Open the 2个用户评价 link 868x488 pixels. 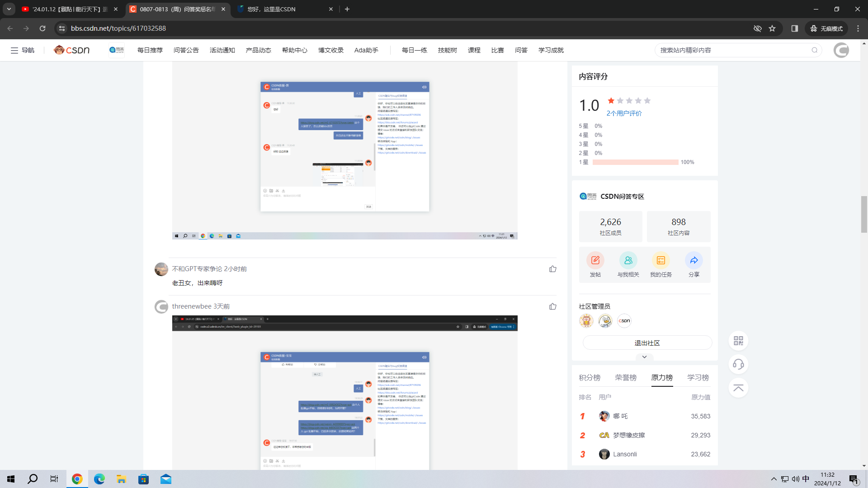624,113
